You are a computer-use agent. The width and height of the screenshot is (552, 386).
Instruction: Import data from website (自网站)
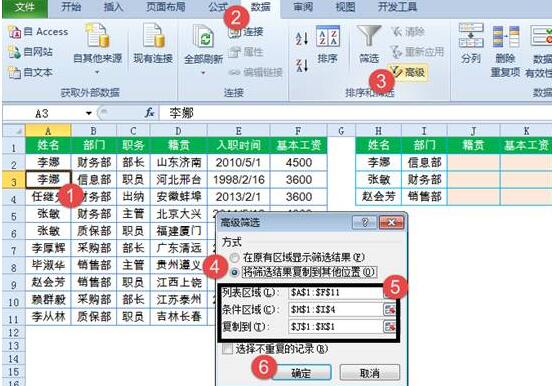[31, 52]
